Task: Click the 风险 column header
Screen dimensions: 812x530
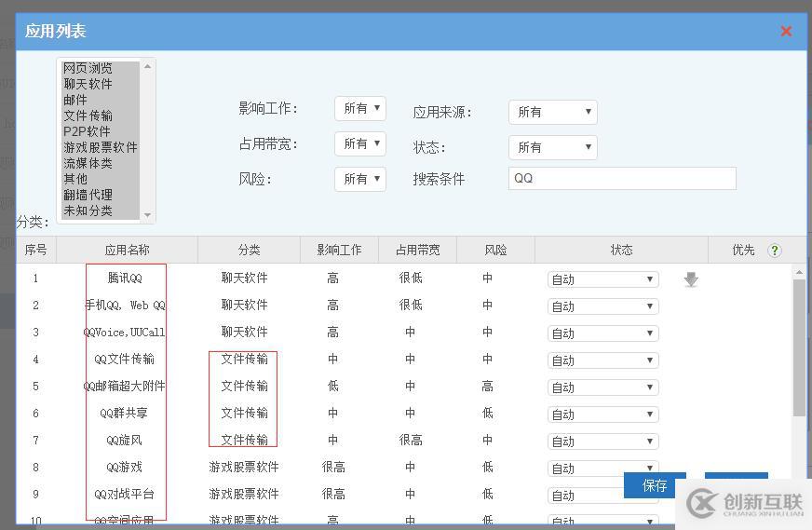Action: tap(495, 250)
